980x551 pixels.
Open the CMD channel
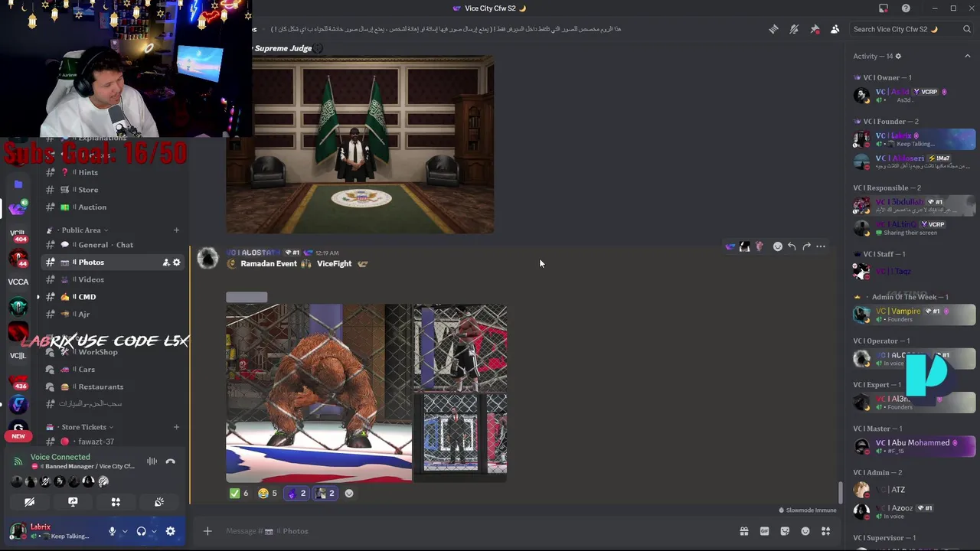point(112,297)
